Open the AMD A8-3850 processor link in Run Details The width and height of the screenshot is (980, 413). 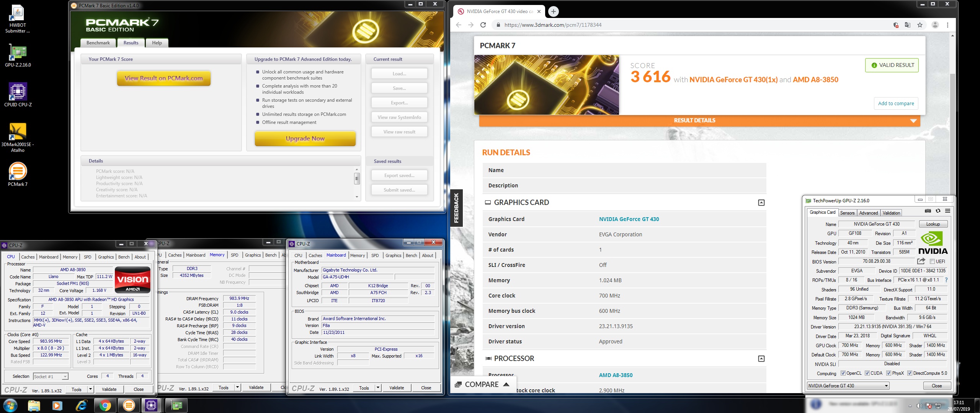point(616,375)
